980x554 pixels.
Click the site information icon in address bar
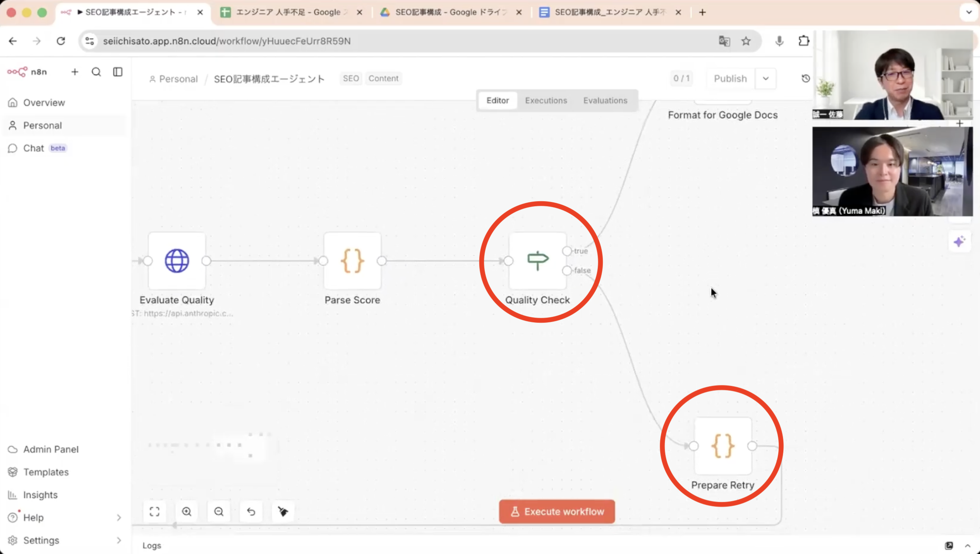[89, 41]
